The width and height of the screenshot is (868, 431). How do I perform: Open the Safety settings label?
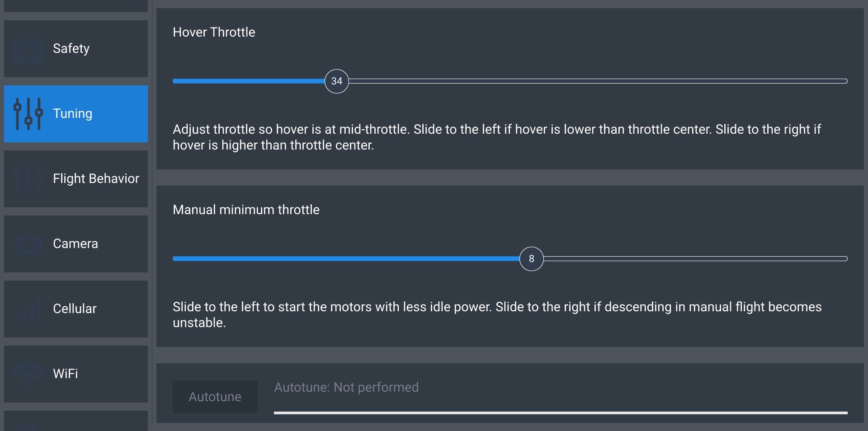(71, 49)
